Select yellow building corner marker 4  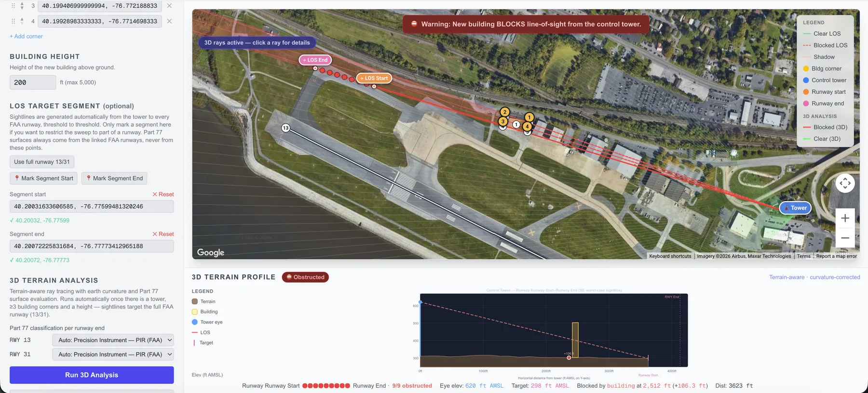point(527,127)
